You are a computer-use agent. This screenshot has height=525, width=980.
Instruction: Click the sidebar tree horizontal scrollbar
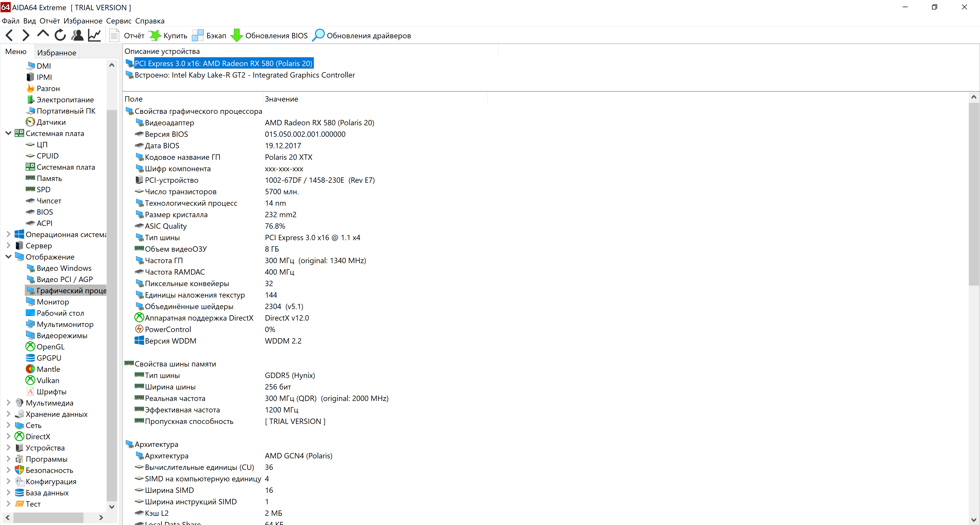click(49, 517)
